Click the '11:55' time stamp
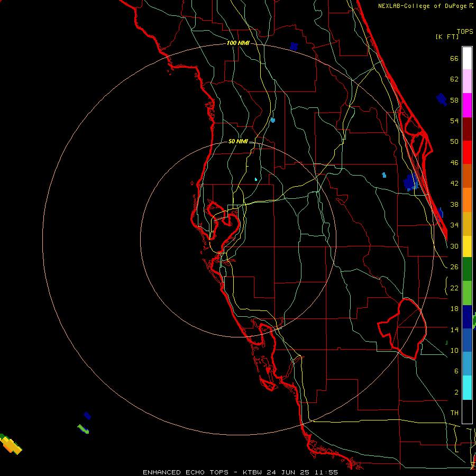This screenshot has width=476, height=476. click(326, 472)
